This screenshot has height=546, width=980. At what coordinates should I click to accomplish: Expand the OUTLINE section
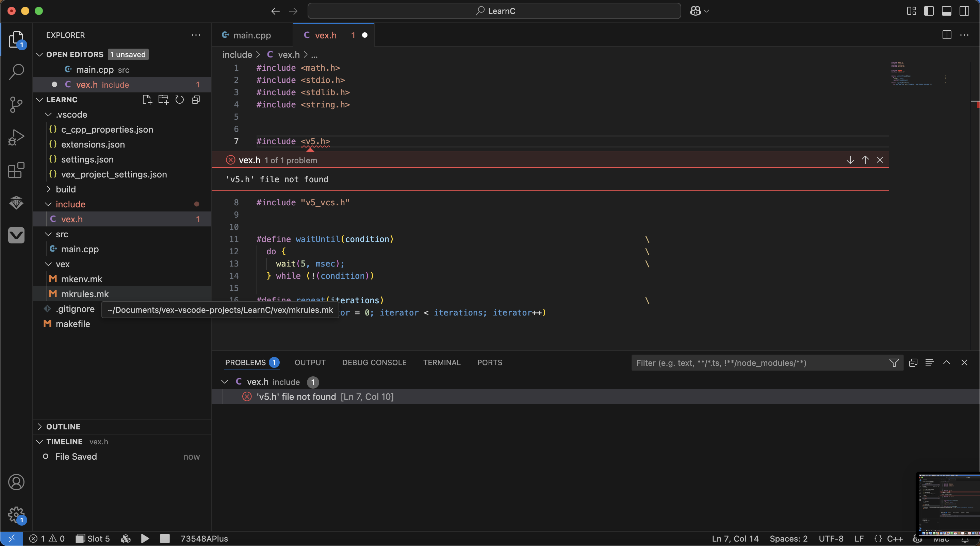[x=63, y=427]
